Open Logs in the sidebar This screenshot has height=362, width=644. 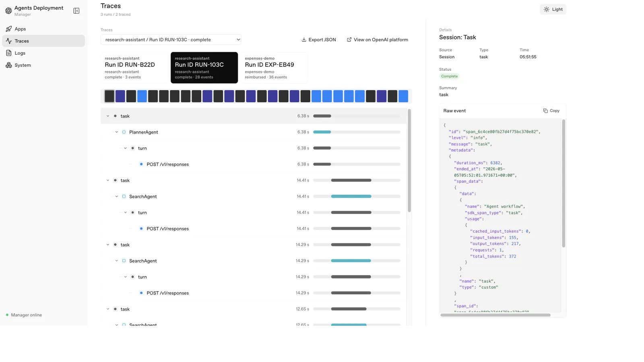point(43,53)
